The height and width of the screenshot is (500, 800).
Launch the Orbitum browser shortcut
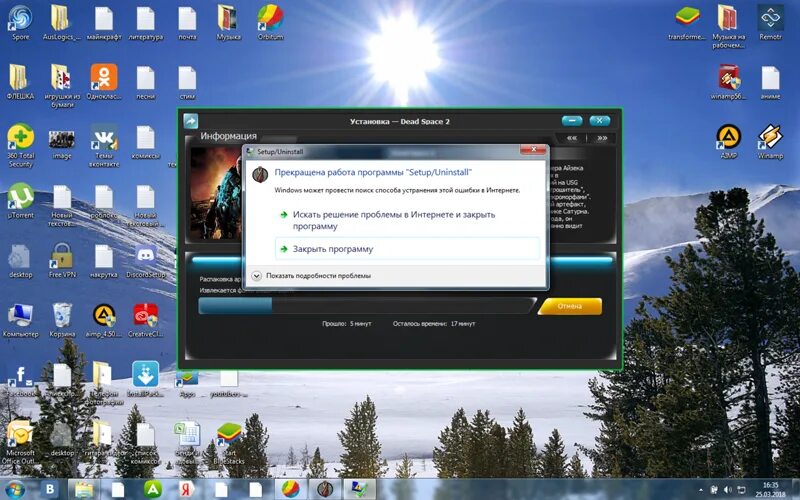pyautogui.click(x=270, y=21)
